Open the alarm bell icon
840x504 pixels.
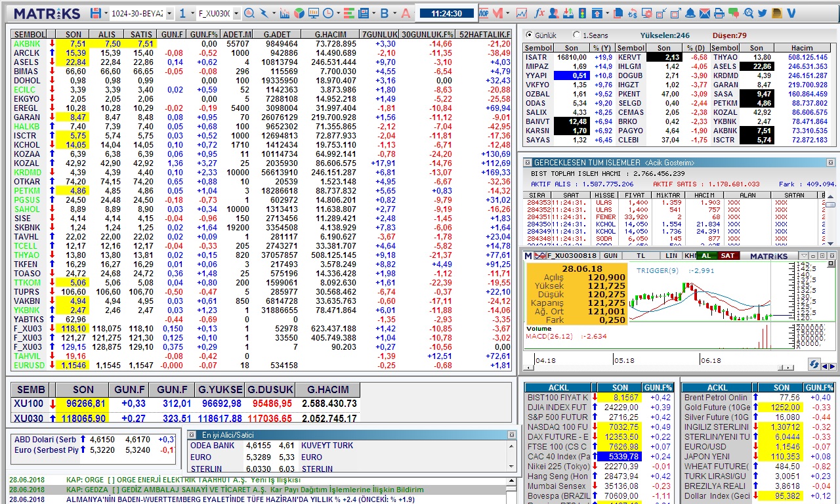pos(690,13)
